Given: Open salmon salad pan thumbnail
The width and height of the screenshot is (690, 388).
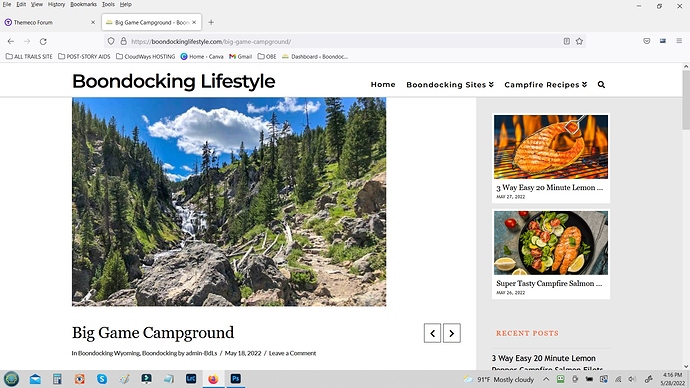Looking at the screenshot, I should tap(551, 243).
